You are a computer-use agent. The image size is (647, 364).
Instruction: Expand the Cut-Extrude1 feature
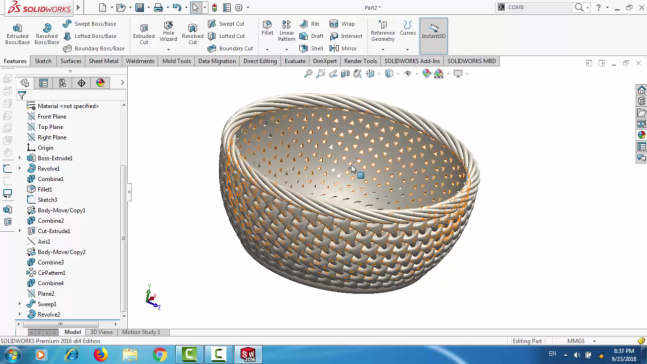(20, 231)
